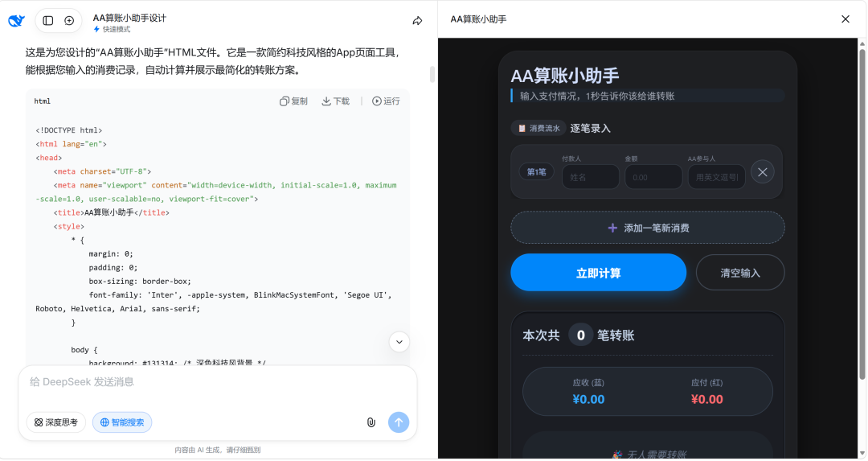Viewport: 868px width, 461px height.
Task: Toggle 智能搜索 smart search mode
Action: point(122,422)
